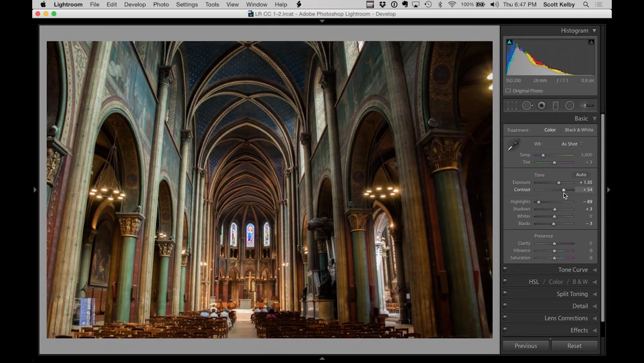Screen dimensions: 644x363
Task: Open the Wi-Fi status menu
Action: point(452,4)
